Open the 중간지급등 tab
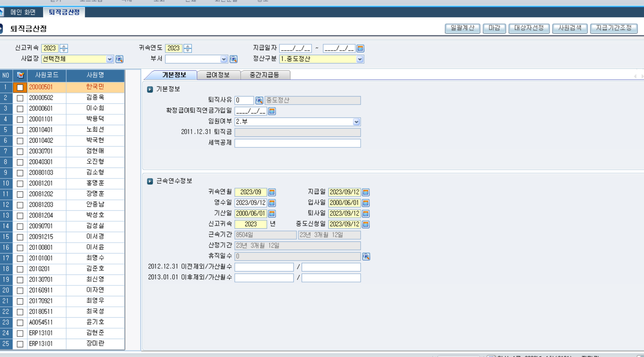 click(x=264, y=75)
